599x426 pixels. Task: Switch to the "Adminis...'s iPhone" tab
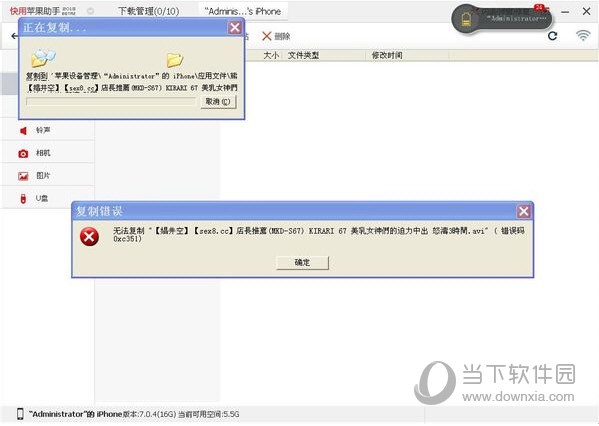click(x=243, y=11)
